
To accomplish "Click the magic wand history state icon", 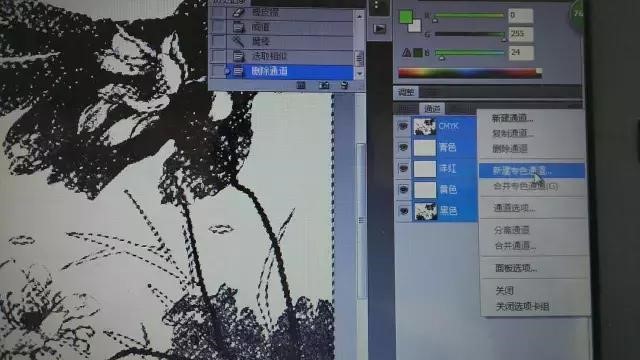I will coord(238,41).
